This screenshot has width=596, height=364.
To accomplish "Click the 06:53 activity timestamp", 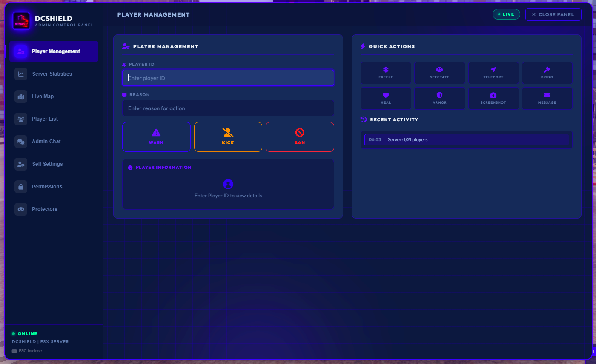I will tap(375, 139).
